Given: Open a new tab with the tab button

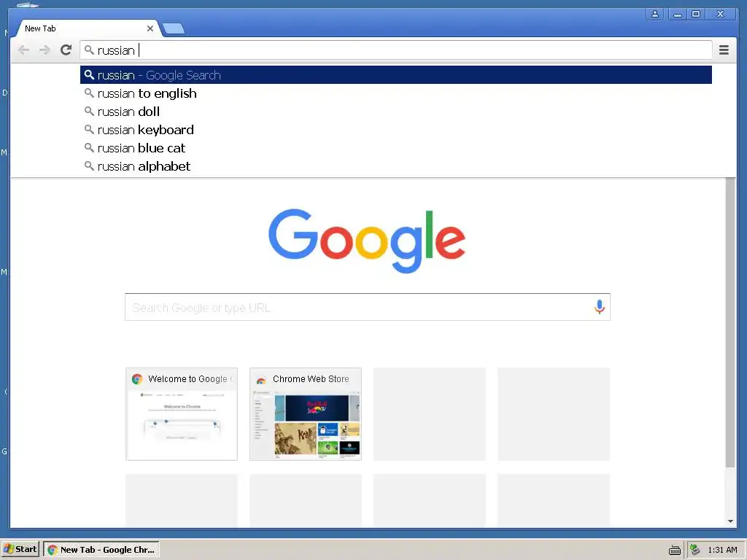Looking at the screenshot, I should click(174, 29).
